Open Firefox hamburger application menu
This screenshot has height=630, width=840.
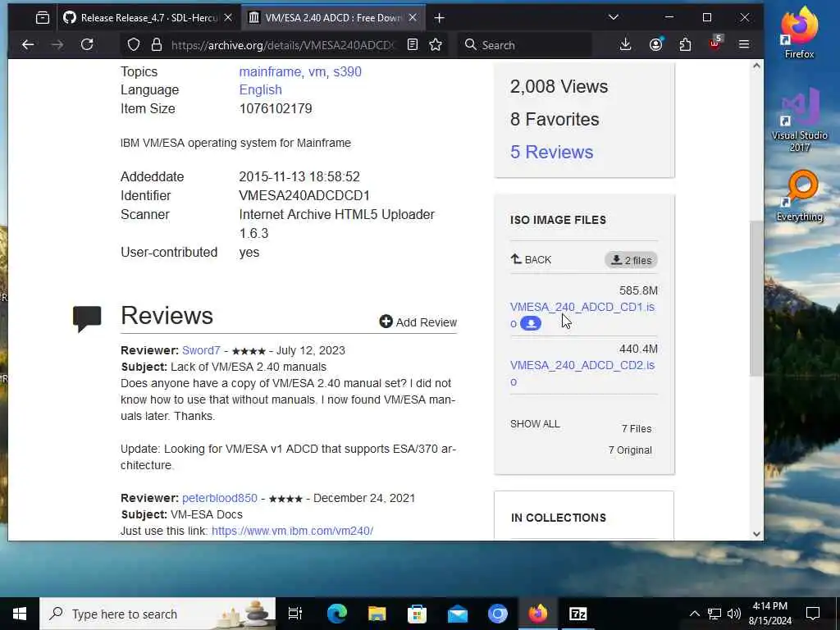(x=744, y=45)
